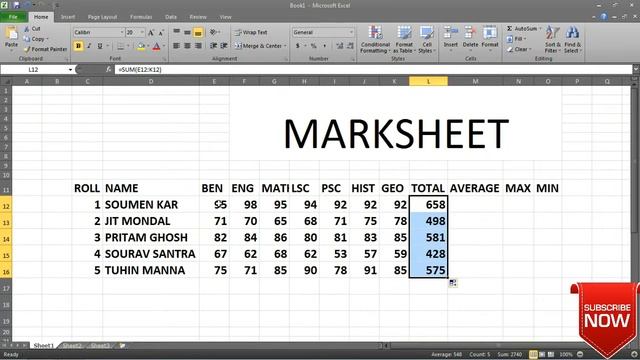Image resolution: width=640 pixels, height=360 pixels.
Task: Switch to the View tab
Action: [x=225, y=17]
